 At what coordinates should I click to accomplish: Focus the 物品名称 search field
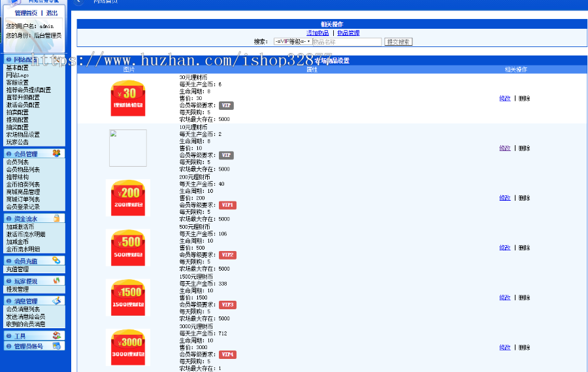(x=347, y=42)
